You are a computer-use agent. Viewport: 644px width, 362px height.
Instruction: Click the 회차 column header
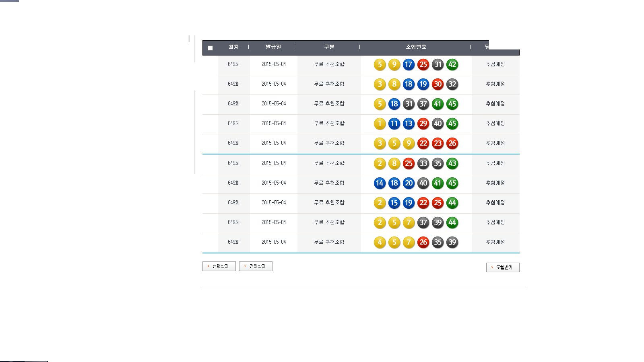234,47
